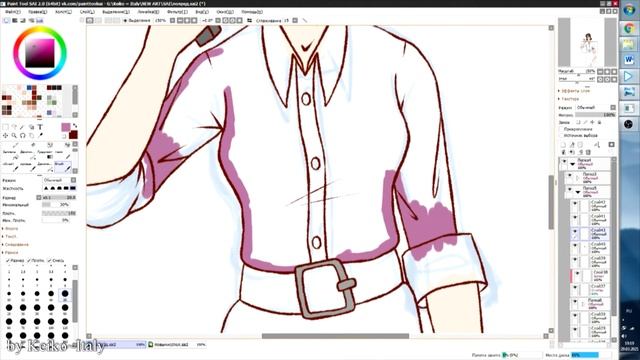Open Google Chrome from the taskbar
This screenshot has width=640, height=360.
(629, 28)
